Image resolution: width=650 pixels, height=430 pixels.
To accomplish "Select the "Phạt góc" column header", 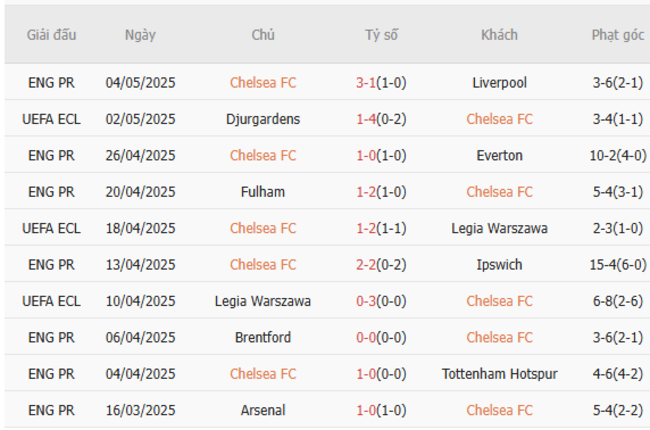I will click(618, 35).
